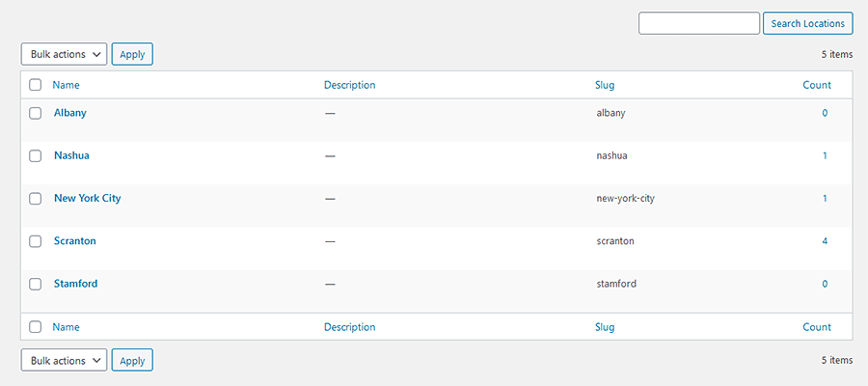This screenshot has width=868, height=386.
Task: Tick the checkbox next to Scranton
Action: click(x=35, y=240)
